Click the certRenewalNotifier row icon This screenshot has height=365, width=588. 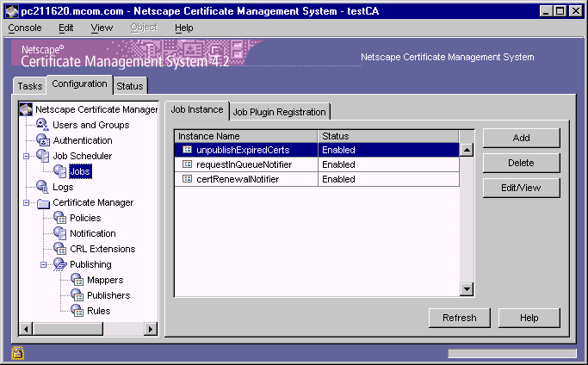187,179
